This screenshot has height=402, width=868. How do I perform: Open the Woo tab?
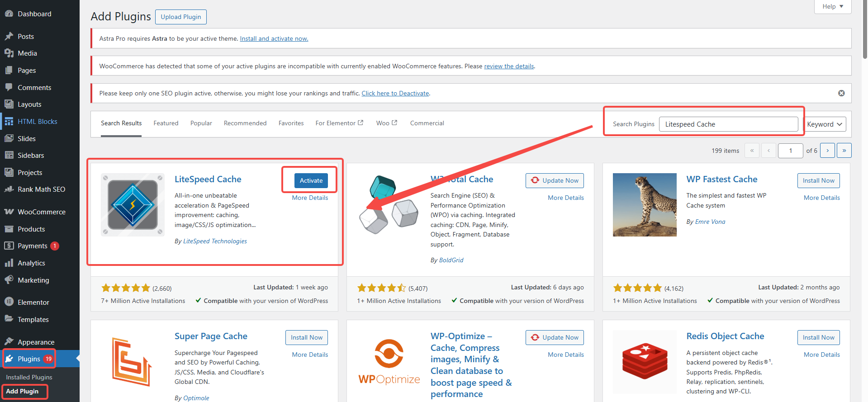387,123
